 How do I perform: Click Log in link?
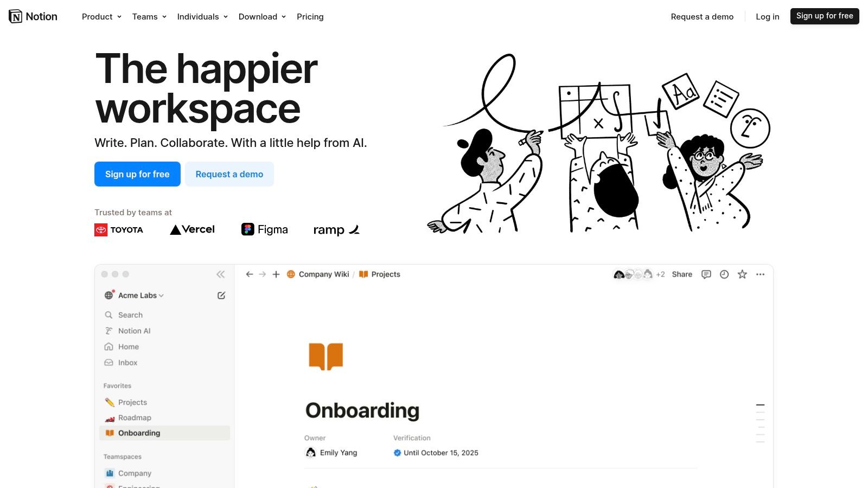coord(767,17)
